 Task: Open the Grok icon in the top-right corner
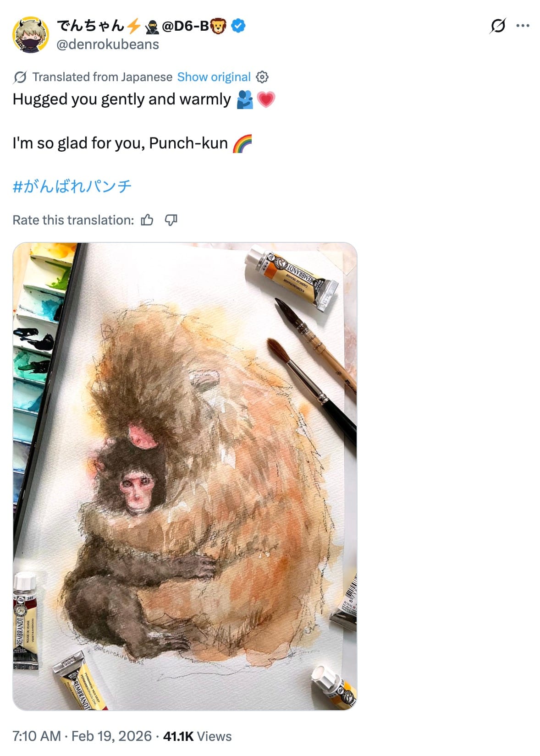click(x=497, y=26)
